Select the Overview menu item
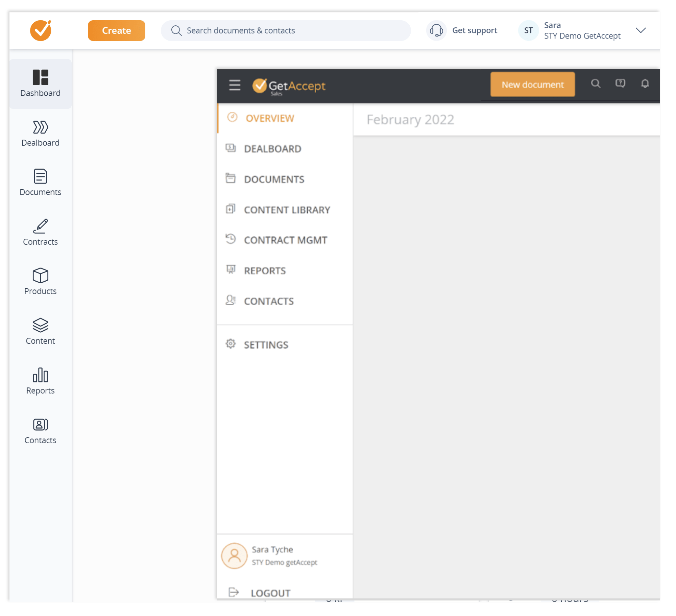The image size is (676, 616). (x=270, y=118)
